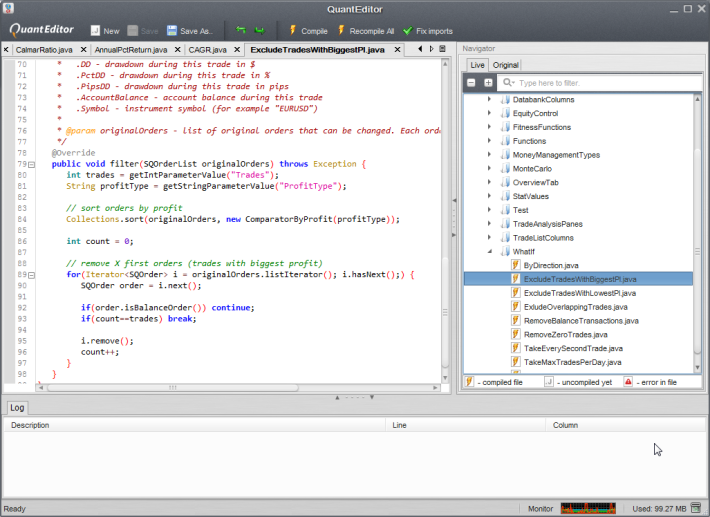The width and height of the screenshot is (710, 517).
Task: Expand the EquityControl folder
Action: (489, 113)
